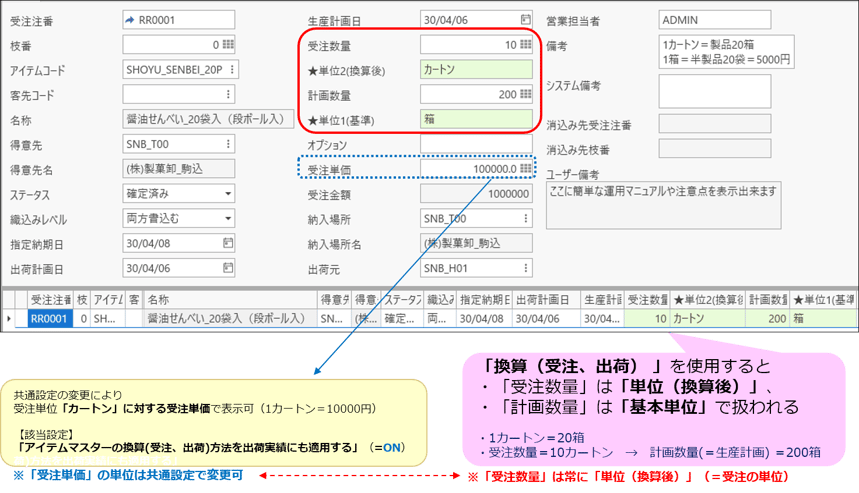Open lookup dots for 客先コード field
859x493 pixels.
228,94
